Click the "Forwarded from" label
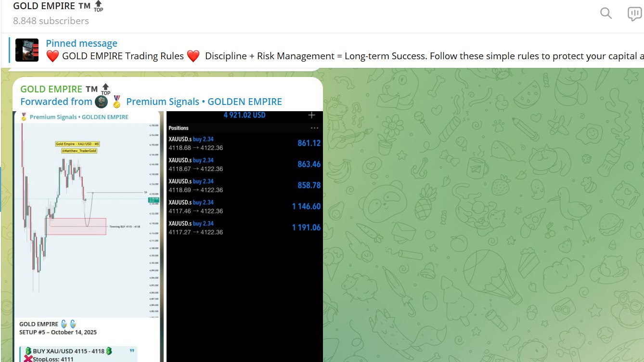This screenshot has height=362, width=644. click(x=56, y=102)
